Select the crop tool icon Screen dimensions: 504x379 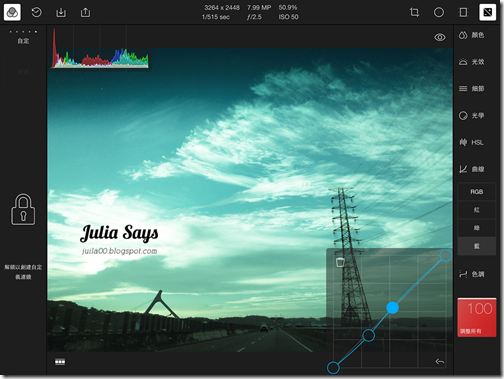tap(414, 12)
